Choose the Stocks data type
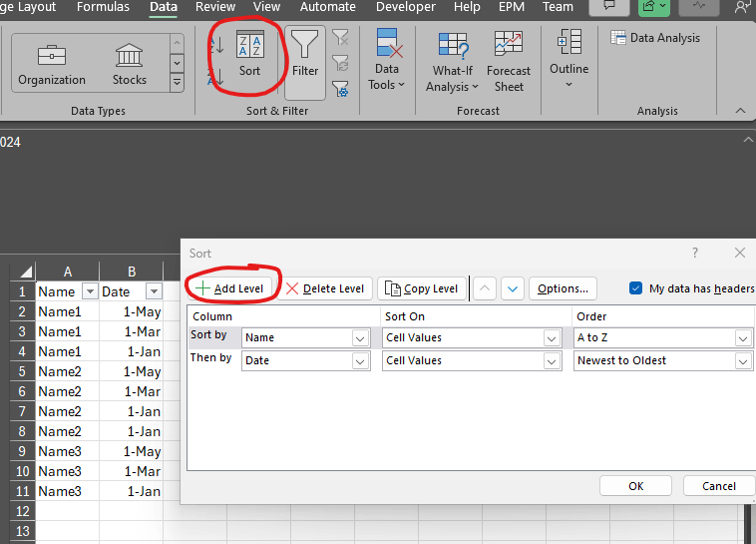 click(x=130, y=65)
